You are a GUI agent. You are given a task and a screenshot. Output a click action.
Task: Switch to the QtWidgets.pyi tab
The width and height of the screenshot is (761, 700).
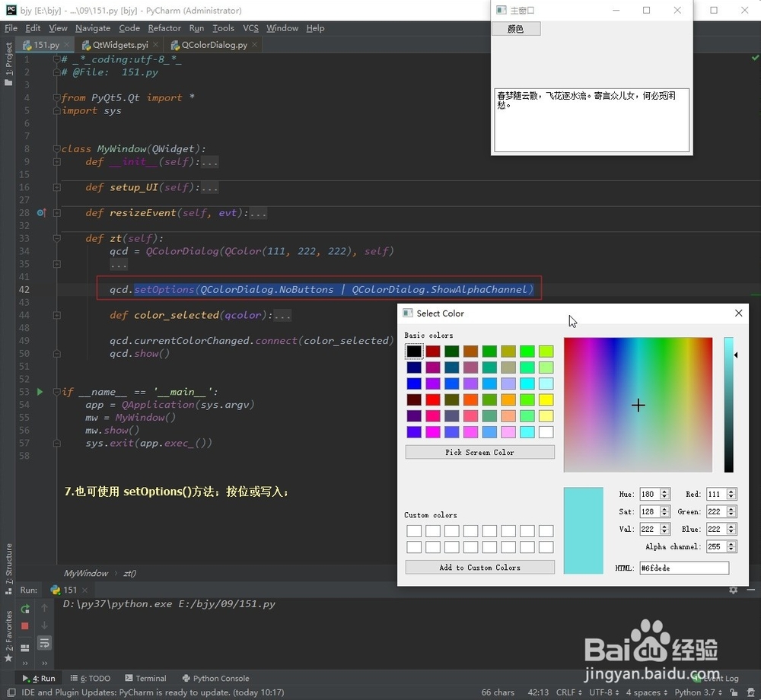[x=120, y=45]
